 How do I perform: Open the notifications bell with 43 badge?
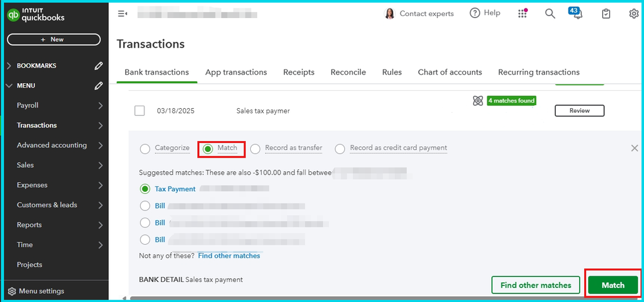pos(576,13)
